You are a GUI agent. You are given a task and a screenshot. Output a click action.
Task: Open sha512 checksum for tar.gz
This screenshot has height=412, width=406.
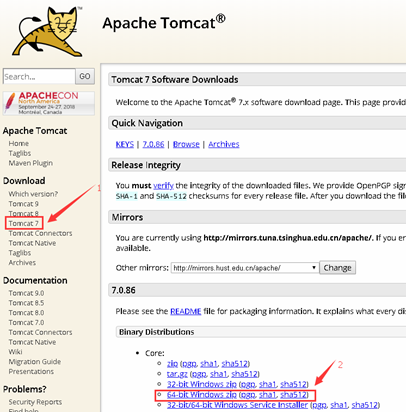coord(244,374)
